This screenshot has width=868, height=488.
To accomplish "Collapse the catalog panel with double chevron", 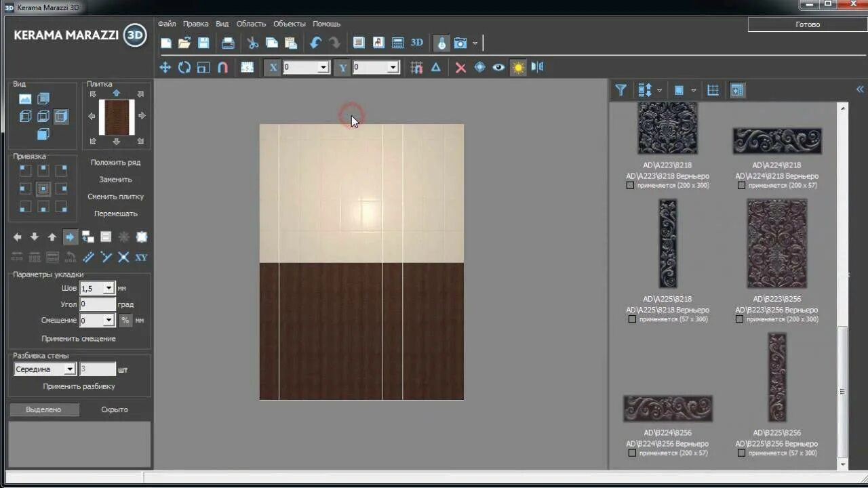I will tap(860, 89).
